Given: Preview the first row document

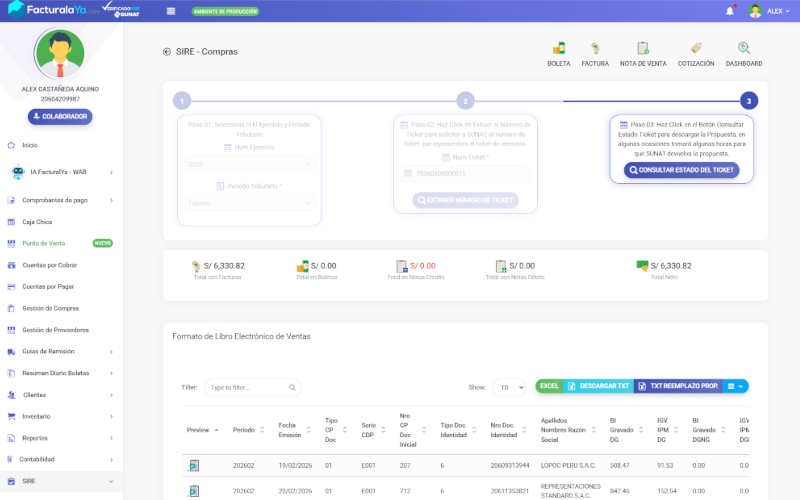Looking at the screenshot, I should (x=194, y=465).
